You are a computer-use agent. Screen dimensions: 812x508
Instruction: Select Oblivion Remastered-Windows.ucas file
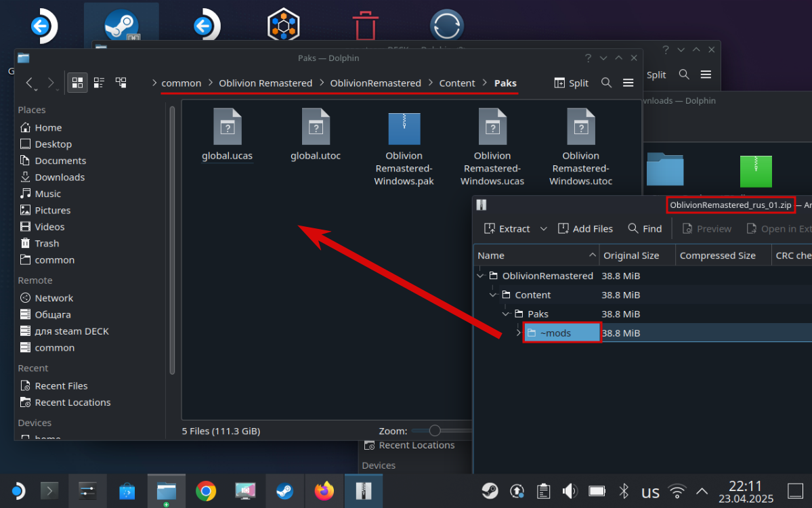[492, 148]
